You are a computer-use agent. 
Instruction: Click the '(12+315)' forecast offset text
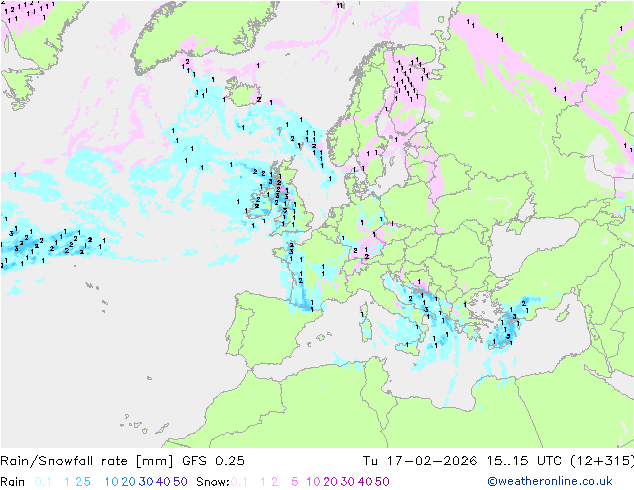[x=602, y=460]
